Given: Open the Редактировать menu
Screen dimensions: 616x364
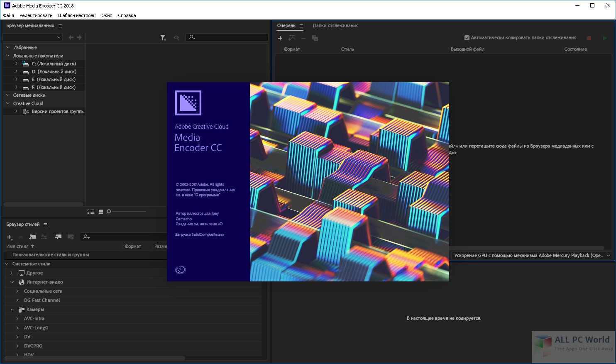Looking at the screenshot, I should point(36,15).
